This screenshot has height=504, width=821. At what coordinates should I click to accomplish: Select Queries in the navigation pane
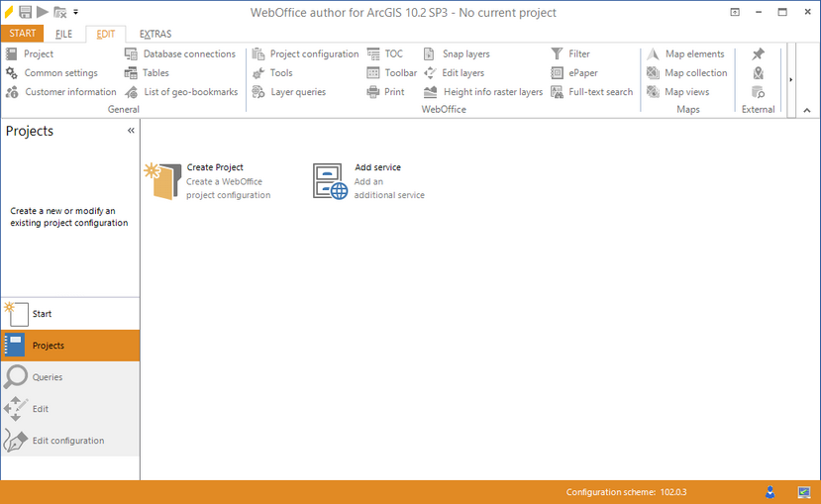70,377
